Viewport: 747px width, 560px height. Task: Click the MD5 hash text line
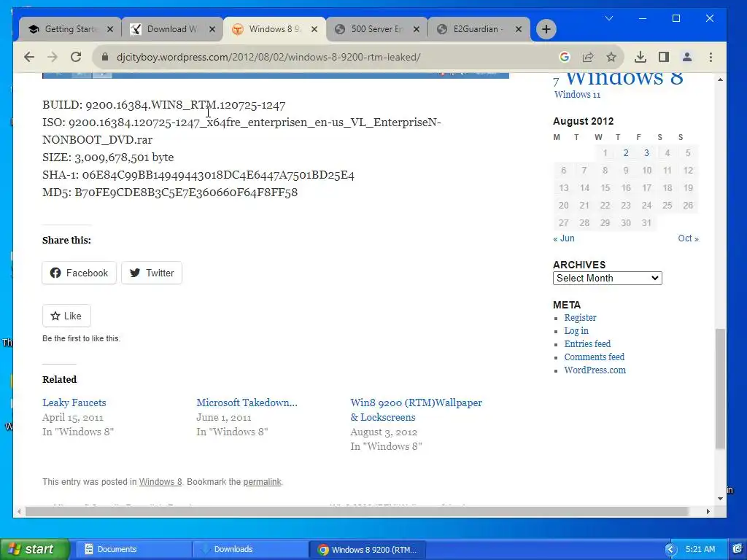point(170,192)
